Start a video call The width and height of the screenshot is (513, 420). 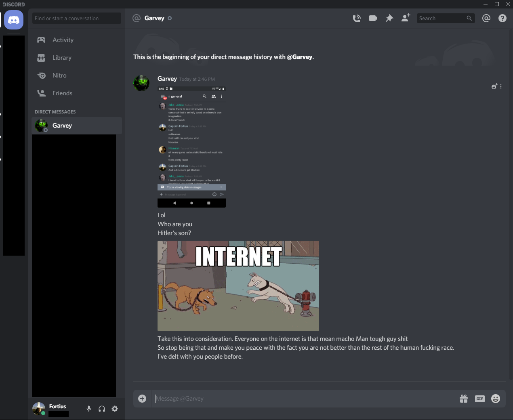373,18
